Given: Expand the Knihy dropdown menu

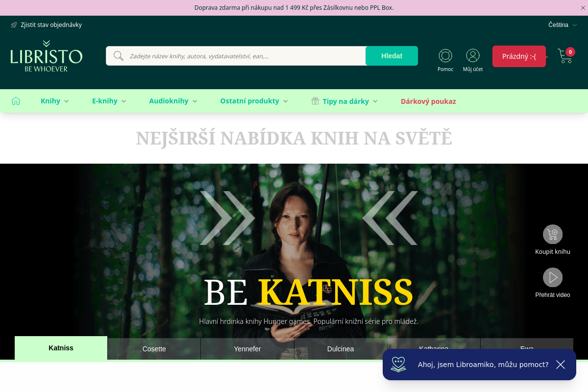Looking at the screenshot, I should [x=55, y=101].
